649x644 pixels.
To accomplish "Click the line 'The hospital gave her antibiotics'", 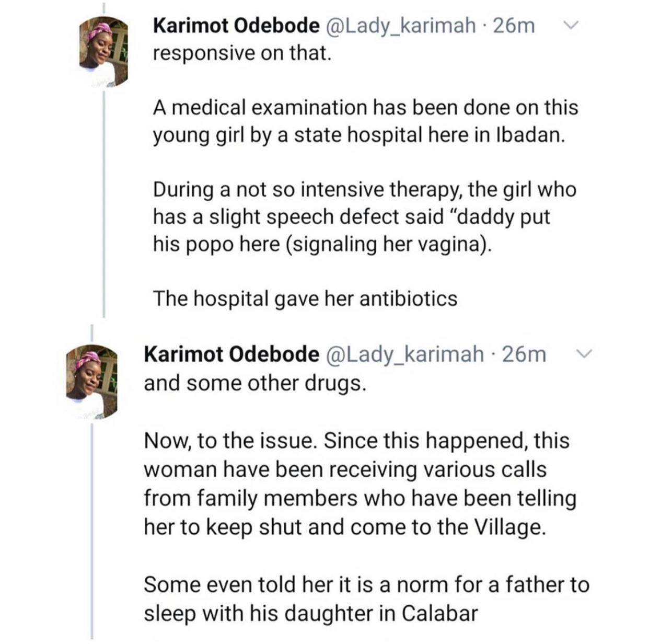I will point(305,298).
